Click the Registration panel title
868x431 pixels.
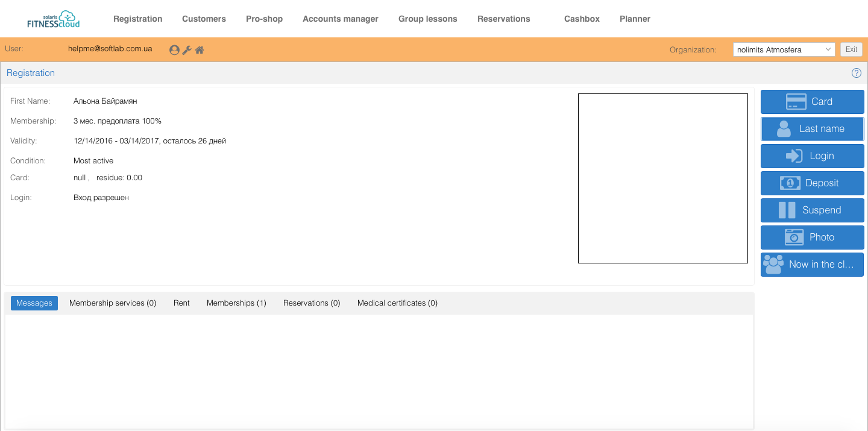tap(31, 73)
